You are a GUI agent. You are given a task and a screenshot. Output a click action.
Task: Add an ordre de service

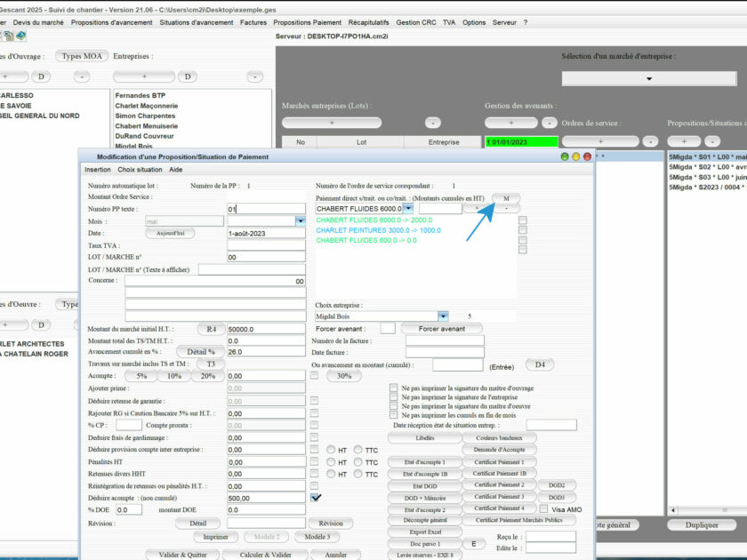coord(600,141)
